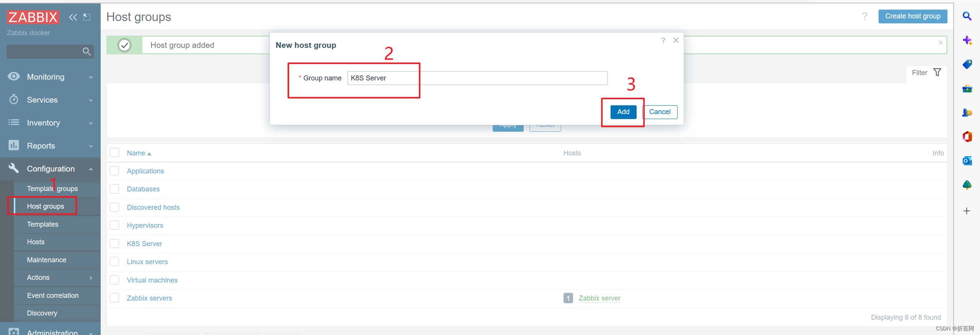The height and width of the screenshot is (335, 980).
Task: Open the toolbox sidebar icon
Action: [x=967, y=89]
